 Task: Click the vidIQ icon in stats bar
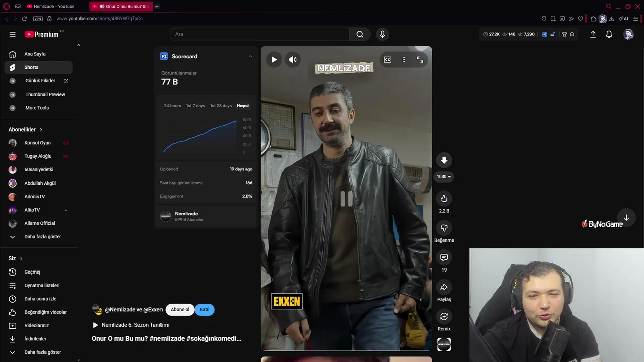point(544,34)
